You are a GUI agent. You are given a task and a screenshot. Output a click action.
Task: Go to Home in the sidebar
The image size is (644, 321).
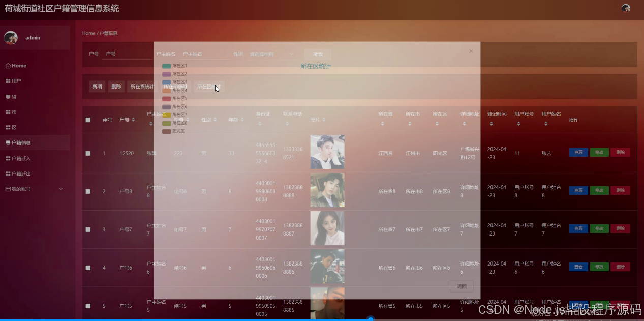pyautogui.click(x=35, y=66)
